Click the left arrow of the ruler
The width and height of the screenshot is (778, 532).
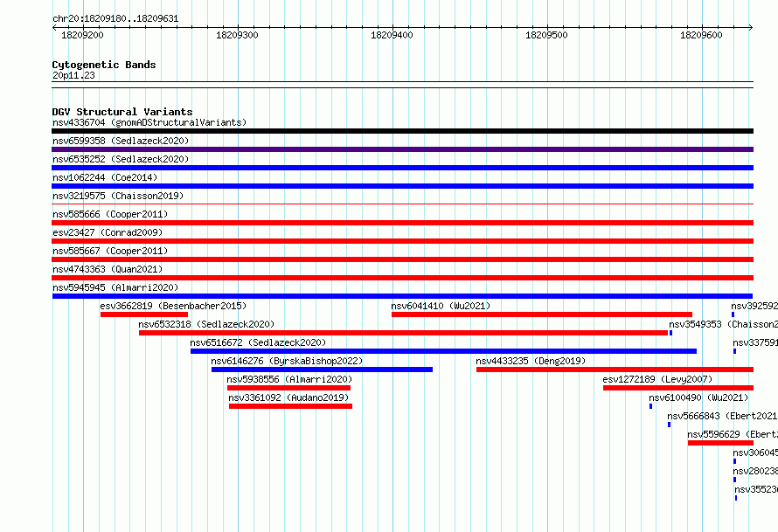point(54,27)
